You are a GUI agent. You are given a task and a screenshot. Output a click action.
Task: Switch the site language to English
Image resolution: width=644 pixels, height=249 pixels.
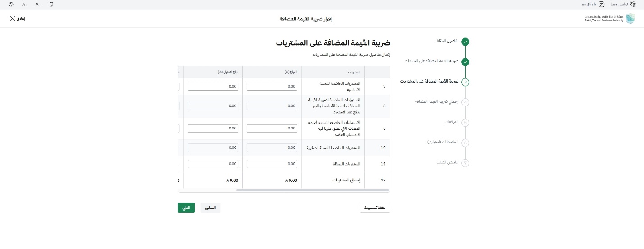click(589, 4)
